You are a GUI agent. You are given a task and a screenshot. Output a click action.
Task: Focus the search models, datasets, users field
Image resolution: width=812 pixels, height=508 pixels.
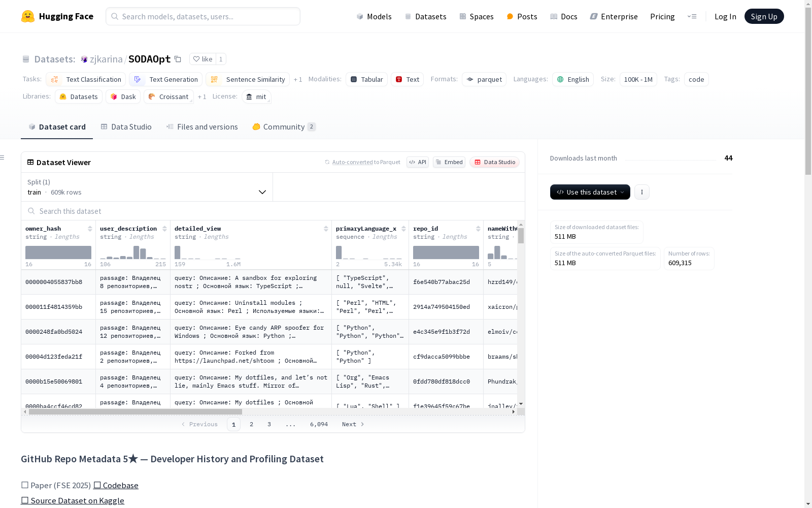(203, 16)
